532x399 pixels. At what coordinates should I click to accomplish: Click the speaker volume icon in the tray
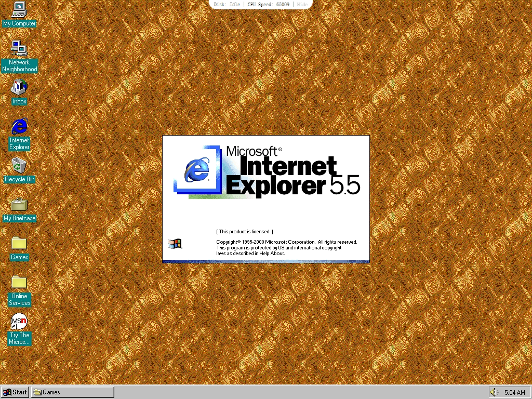coord(494,392)
